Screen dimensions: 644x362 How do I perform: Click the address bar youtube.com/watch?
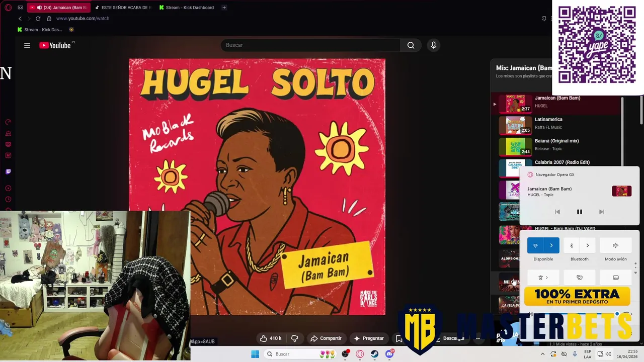(83, 19)
